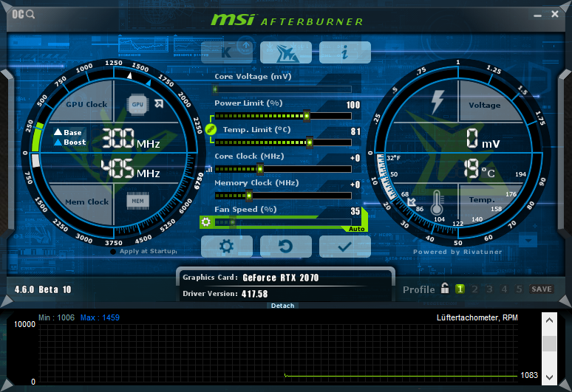
Task: Open the OC Scanner search icon
Action: (24, 15)
